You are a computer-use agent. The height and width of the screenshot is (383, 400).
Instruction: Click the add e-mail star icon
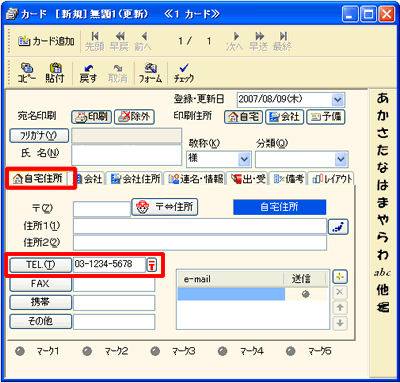(x=340, y=277)
